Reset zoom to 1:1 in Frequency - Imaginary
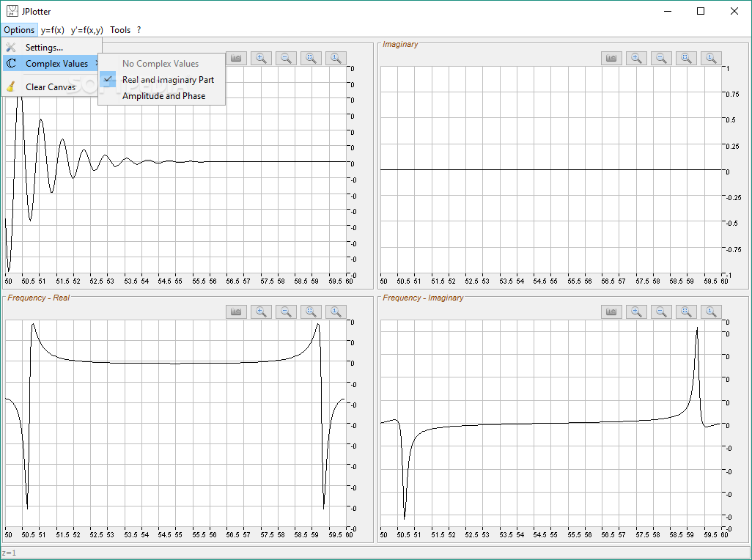The height and width of the screenshot is (560, 752). click(x=711, y=312)
